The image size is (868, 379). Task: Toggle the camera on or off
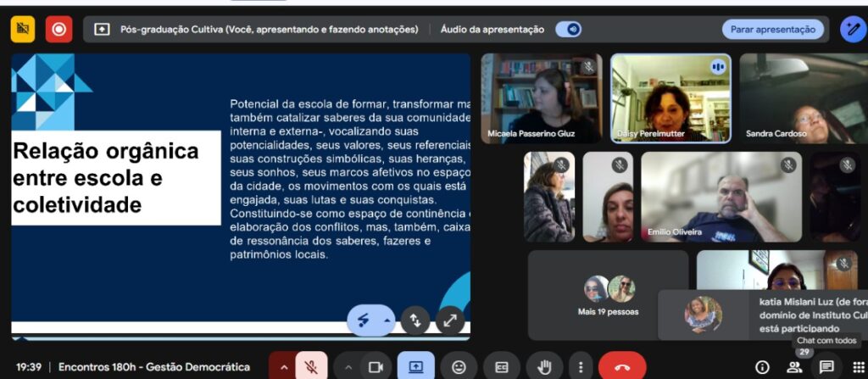pos(376,366)
